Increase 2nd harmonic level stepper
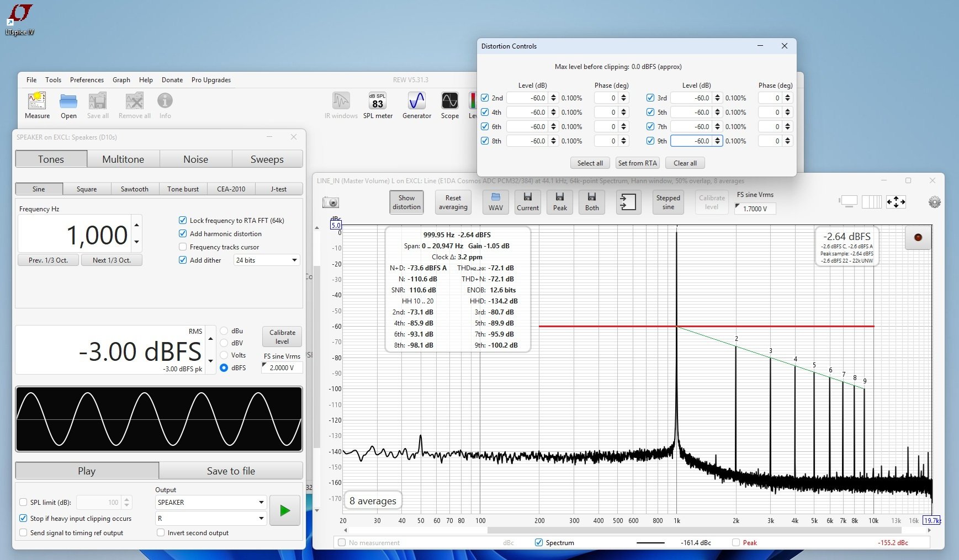The height and width of the screenshot is (560, 959). tap(553, 95)
